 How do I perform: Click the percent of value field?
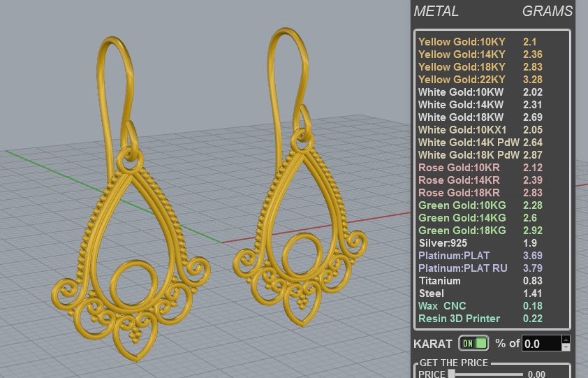click(x=541, y=344)
